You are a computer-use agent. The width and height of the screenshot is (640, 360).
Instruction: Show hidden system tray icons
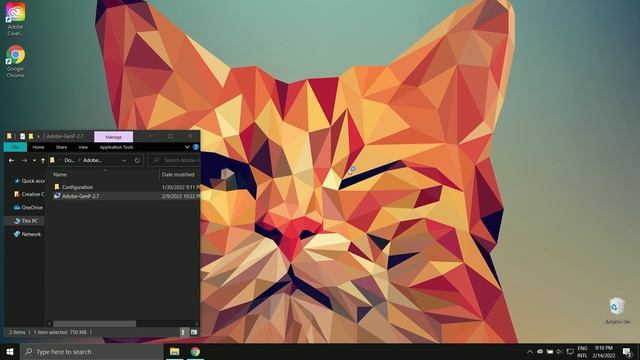coord(530,351)
